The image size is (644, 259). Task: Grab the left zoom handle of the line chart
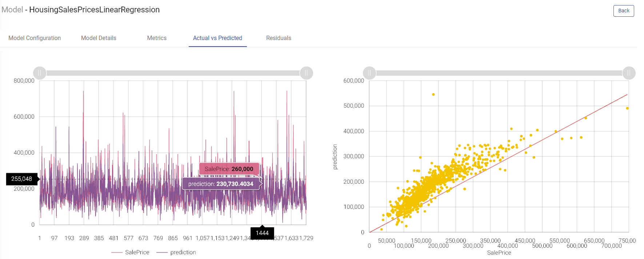(x=40, y=73)
